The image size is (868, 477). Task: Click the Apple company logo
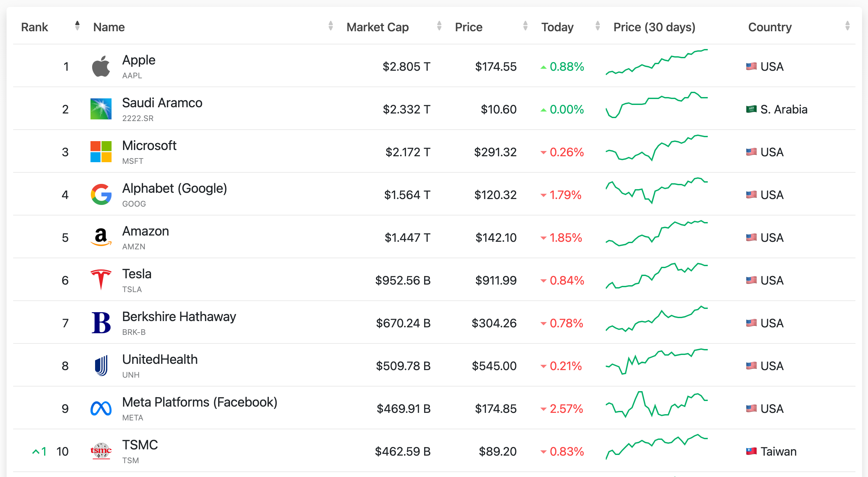101,66
